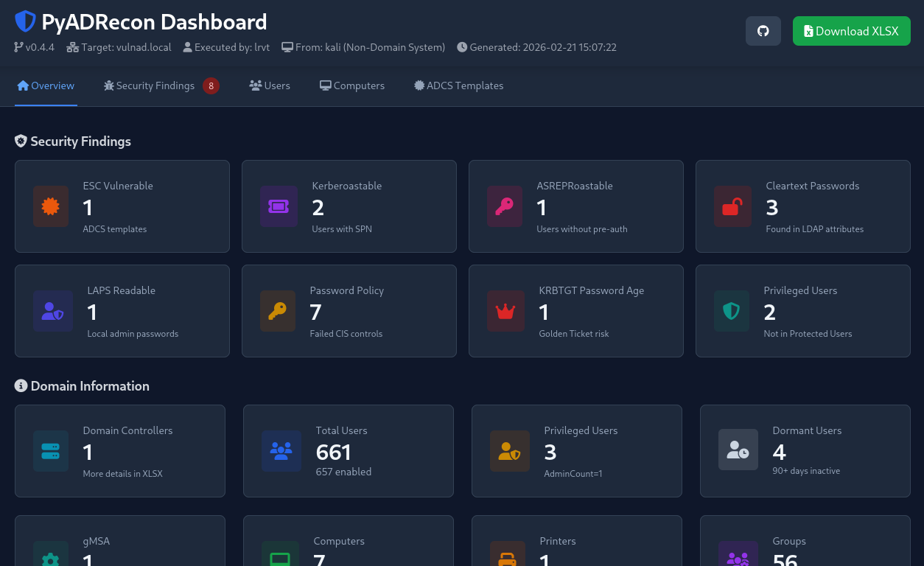
Task: Click the Total Users group icon
Action: [x=281, y=451]
